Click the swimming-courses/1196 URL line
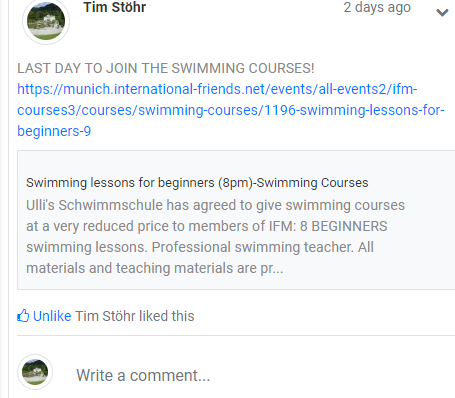Image resolution: width=455 pixels, height=398 pixels. click(231, 110)
